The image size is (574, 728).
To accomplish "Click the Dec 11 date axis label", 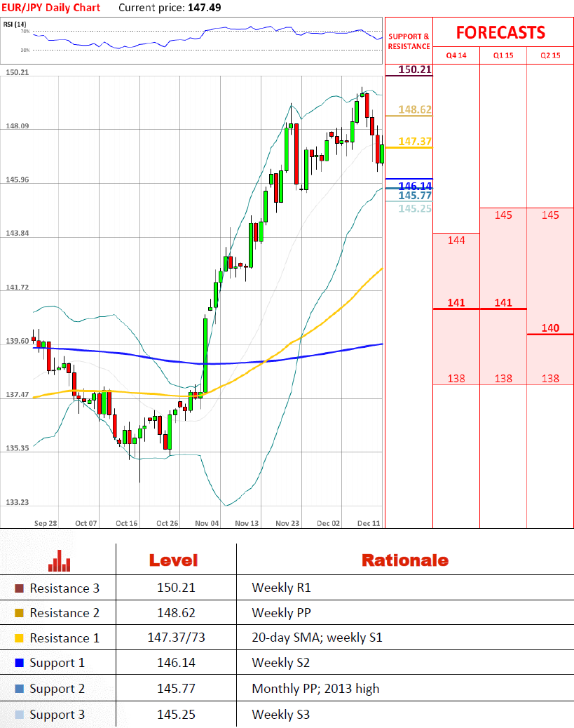I will [369, 523].
